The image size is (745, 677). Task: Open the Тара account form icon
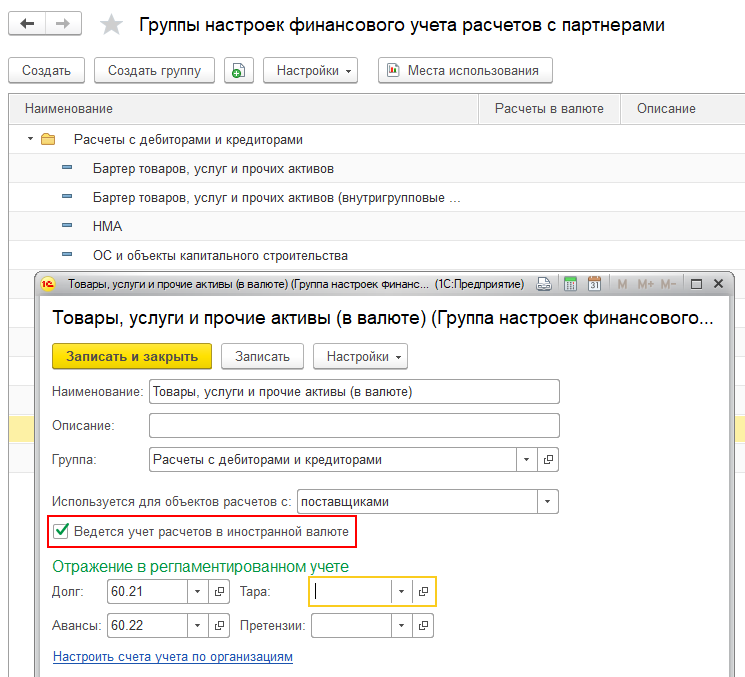(x=423, y=591)
